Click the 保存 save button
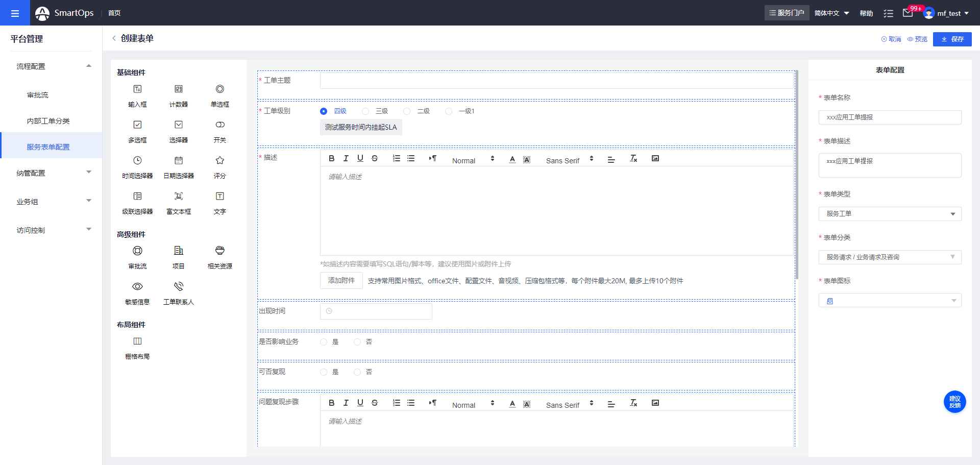Viewport: 980px width, 465px height. [952, 39]
